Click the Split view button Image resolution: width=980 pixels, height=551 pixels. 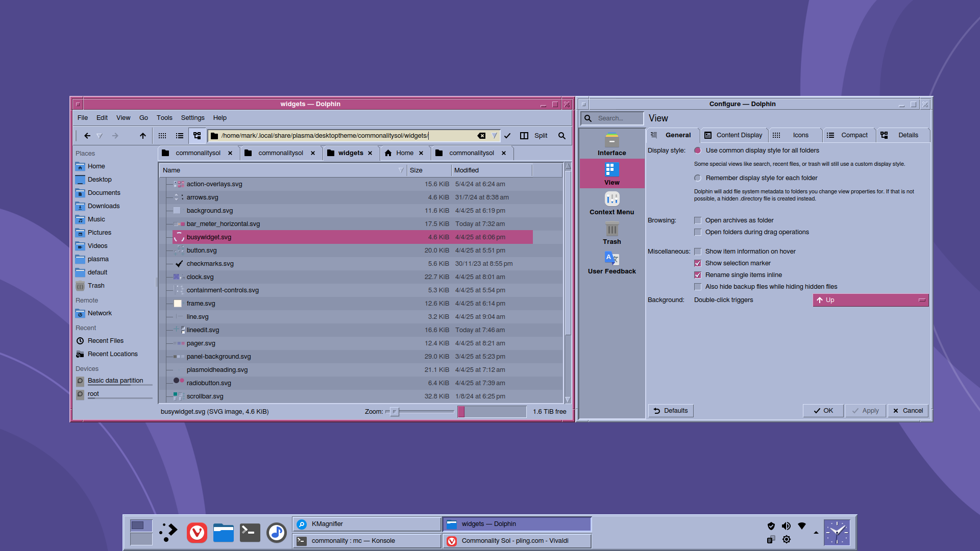(x=533, y=136)
